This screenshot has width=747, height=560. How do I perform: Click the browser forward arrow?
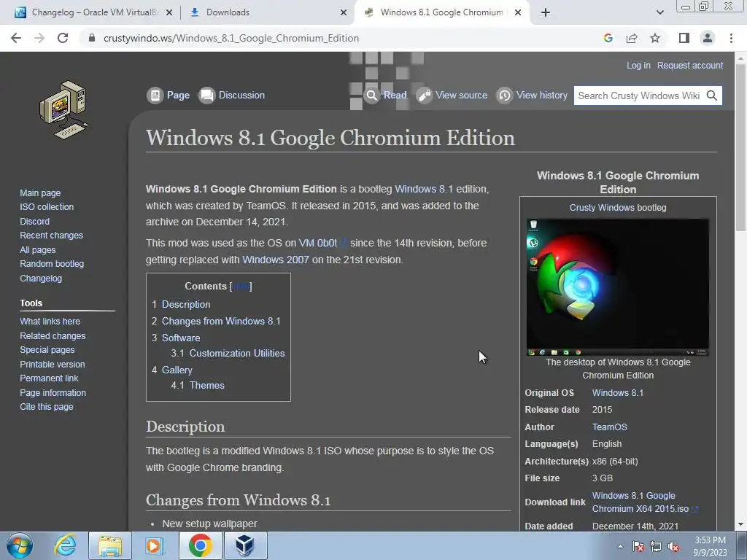tap(39, 38)
